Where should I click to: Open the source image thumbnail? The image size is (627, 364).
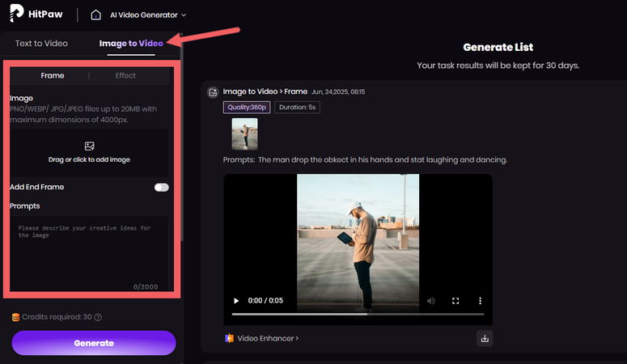(x=244, y=134)
